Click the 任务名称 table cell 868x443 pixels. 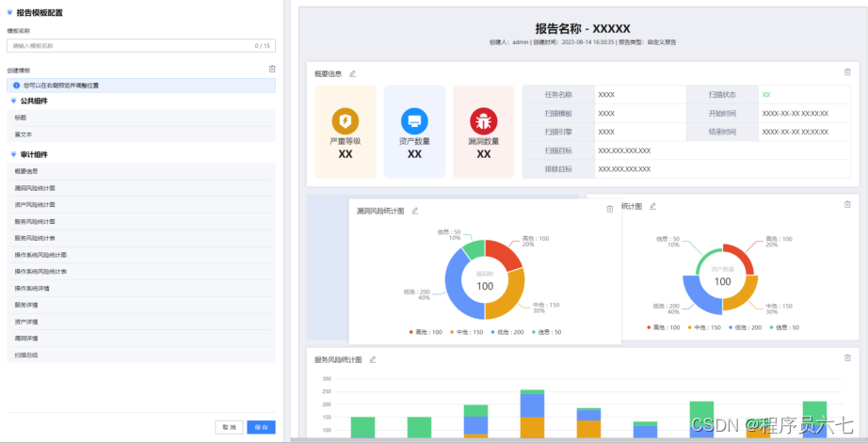coord(558,95)
